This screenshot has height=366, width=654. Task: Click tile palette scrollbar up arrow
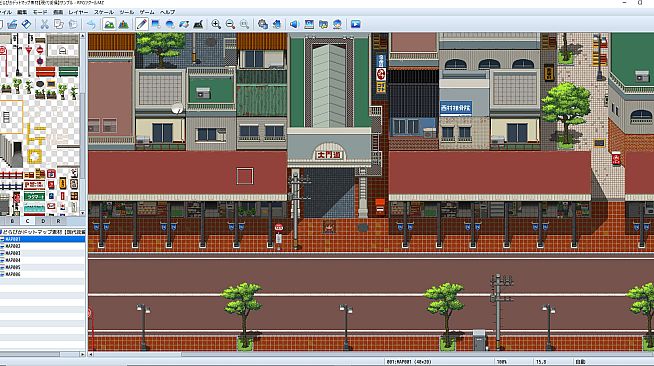[x=83, y=36]
